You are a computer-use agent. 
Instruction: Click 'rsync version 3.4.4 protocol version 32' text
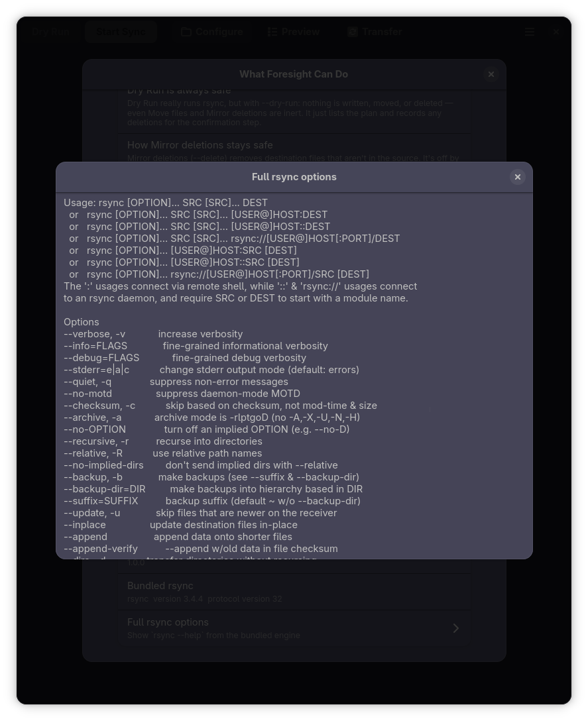coord(205,599)
